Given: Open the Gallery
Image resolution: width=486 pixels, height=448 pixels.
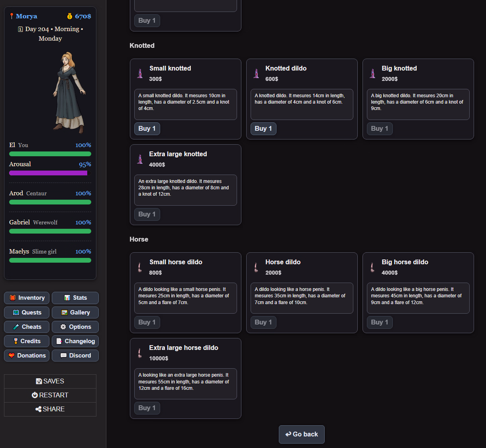Looking at the screenshot, I should pos(75,312).
